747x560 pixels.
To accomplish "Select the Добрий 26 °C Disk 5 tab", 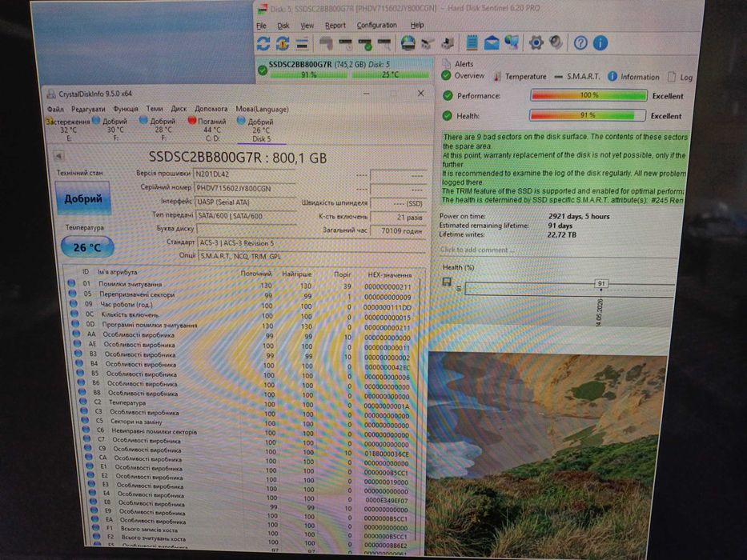I will [x=262, y=130].
